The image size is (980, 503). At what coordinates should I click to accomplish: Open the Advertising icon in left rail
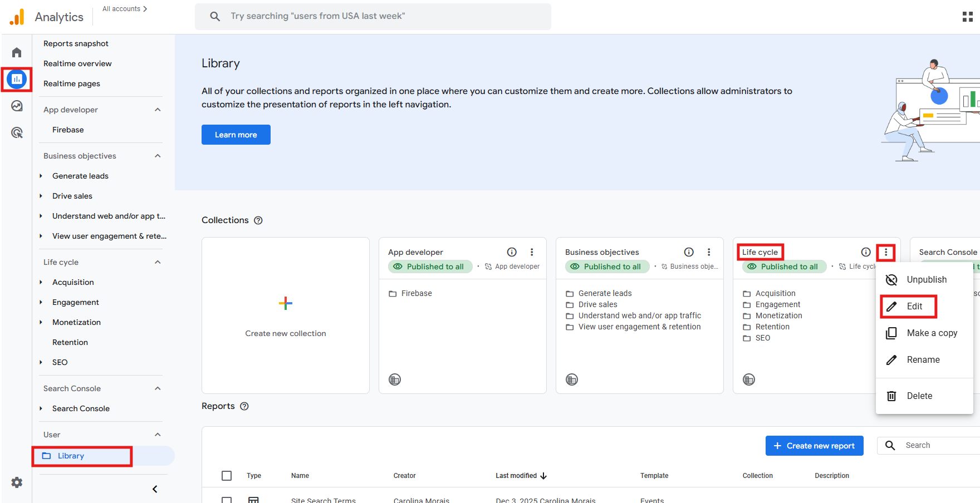[17, 132]
